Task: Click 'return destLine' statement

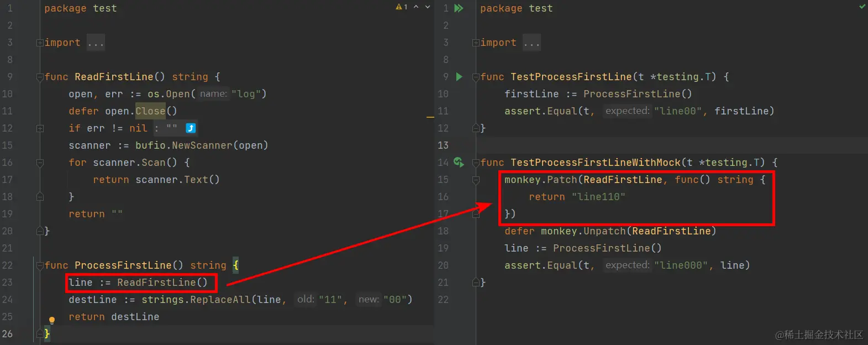Action: [114, 317]
